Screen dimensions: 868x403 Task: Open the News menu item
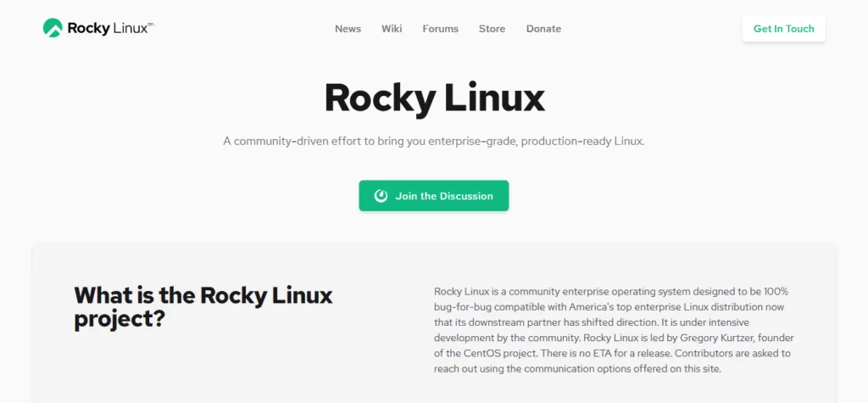click(x=348, y=29)
